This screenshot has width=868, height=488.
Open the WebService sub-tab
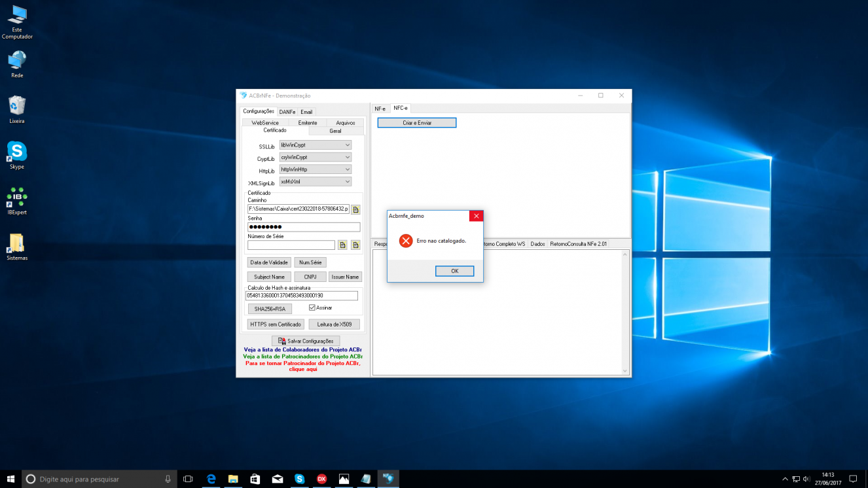265,122
